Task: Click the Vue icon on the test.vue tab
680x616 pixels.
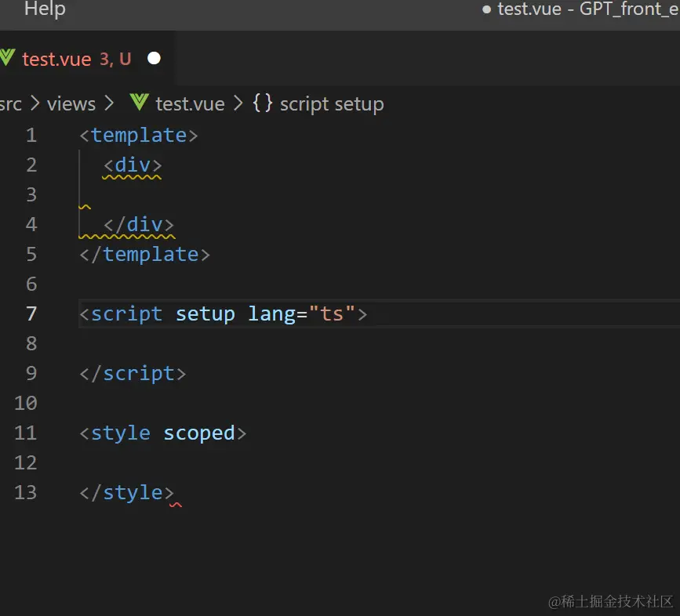Action: 7,58
